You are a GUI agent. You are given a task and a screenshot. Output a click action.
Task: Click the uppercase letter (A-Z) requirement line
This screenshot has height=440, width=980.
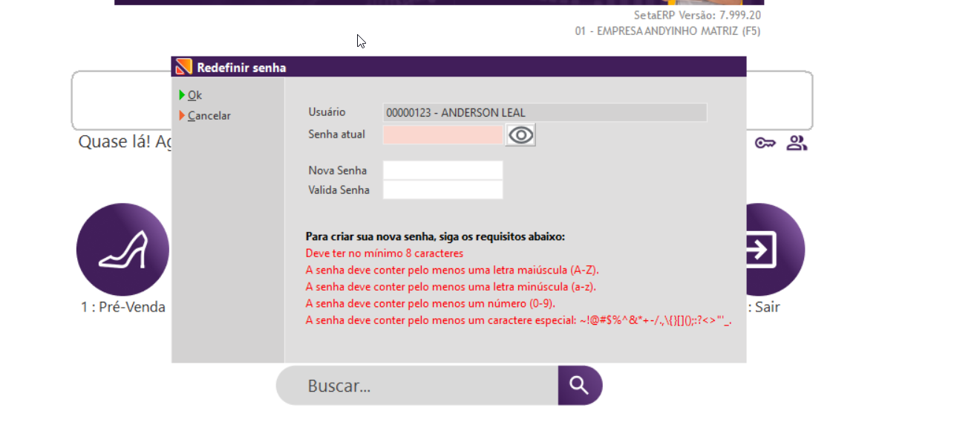click(x=452, y=270)
